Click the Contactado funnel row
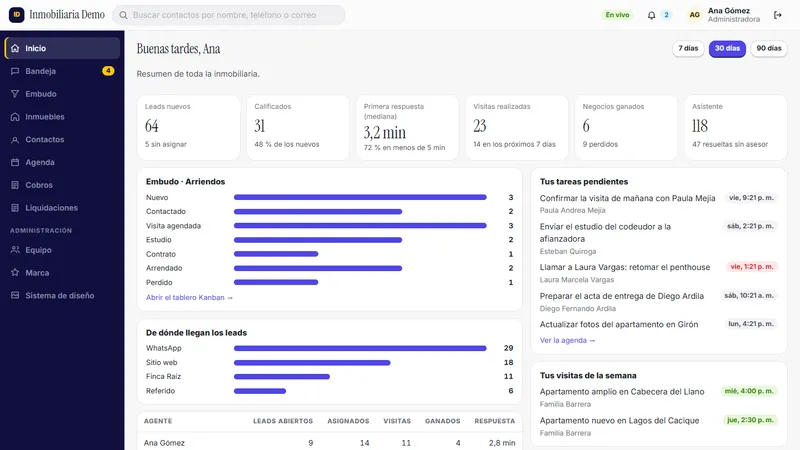The width and height of the screenshot is (800, 450). click(x=330, y=211)
